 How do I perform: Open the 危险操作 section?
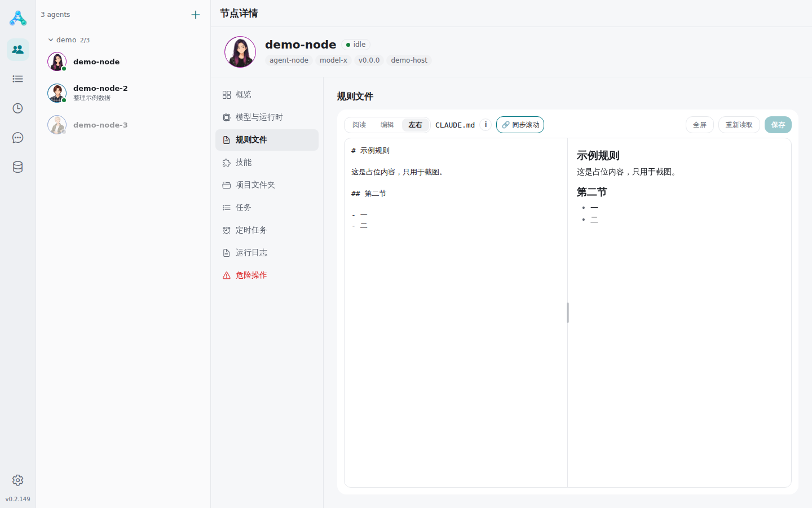click(267, 275)
